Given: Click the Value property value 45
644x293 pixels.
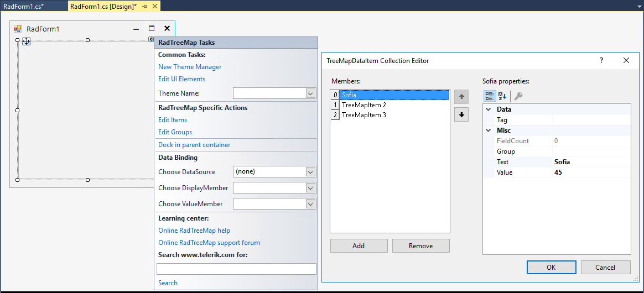Looking at the screenshot, I should [x=591, y=173].
